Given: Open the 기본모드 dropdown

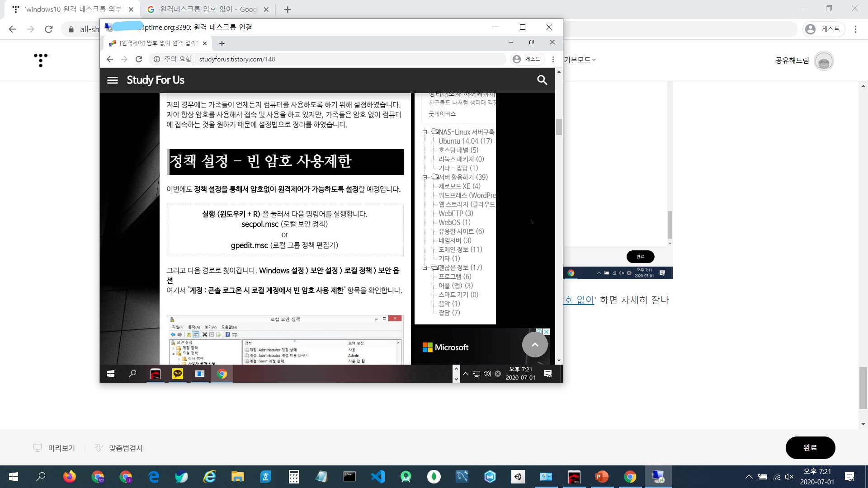Looking at the screenshot, I should coord(580,60).
